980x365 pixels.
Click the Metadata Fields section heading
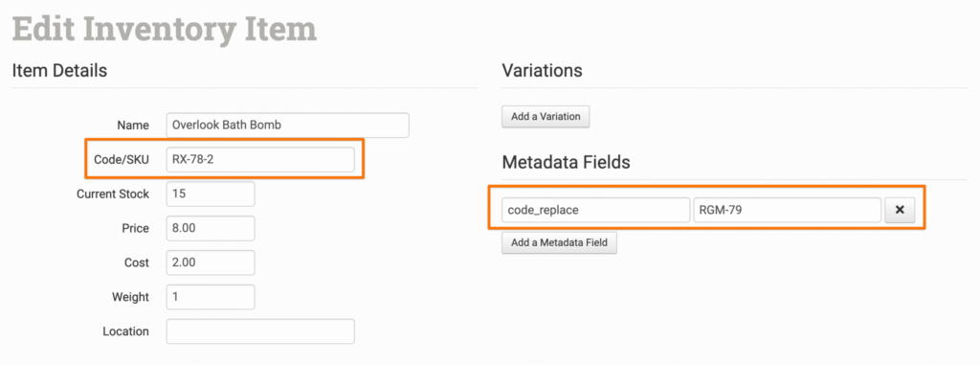566,163
